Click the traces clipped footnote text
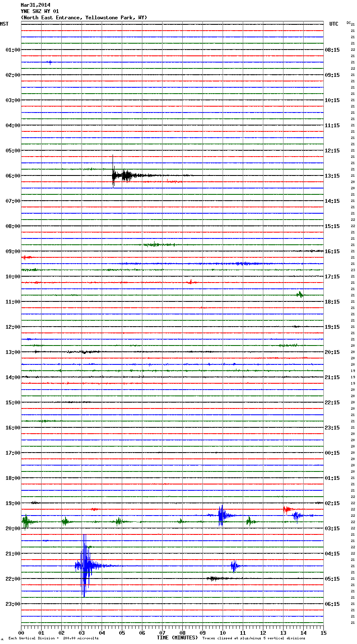 pos(254,639)
